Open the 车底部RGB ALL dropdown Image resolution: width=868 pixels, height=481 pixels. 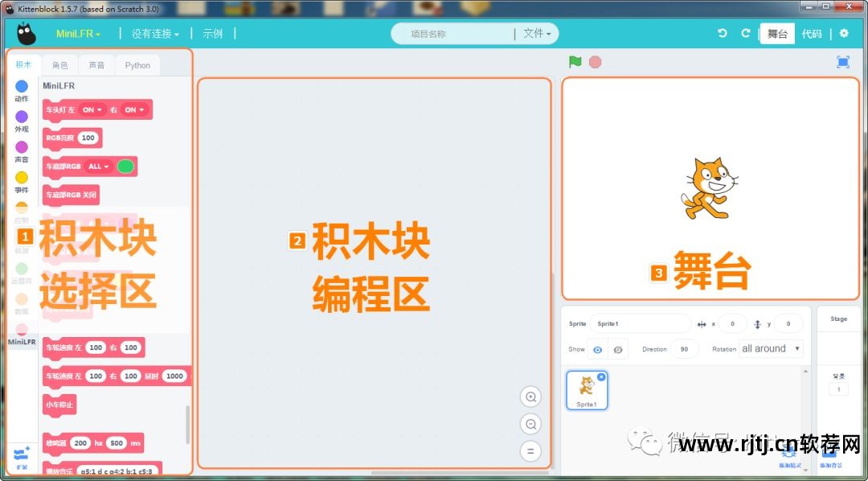point(99,166)
